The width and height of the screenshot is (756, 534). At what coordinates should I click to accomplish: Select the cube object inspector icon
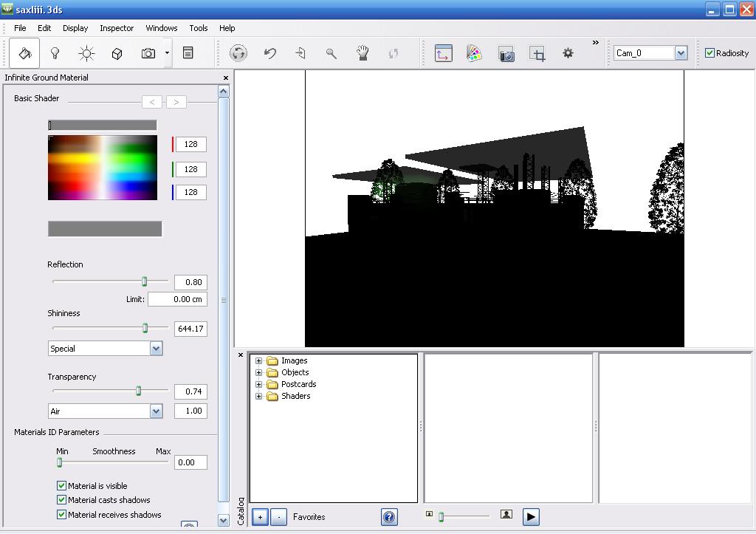117,53
